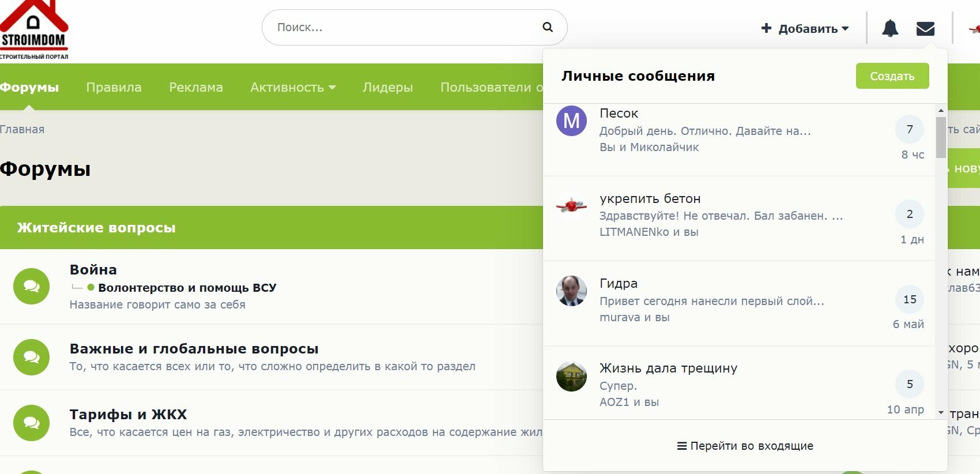The image size is (980, 474).
Task: Click in the Поиск search field
Action: (x=404, y=27)
